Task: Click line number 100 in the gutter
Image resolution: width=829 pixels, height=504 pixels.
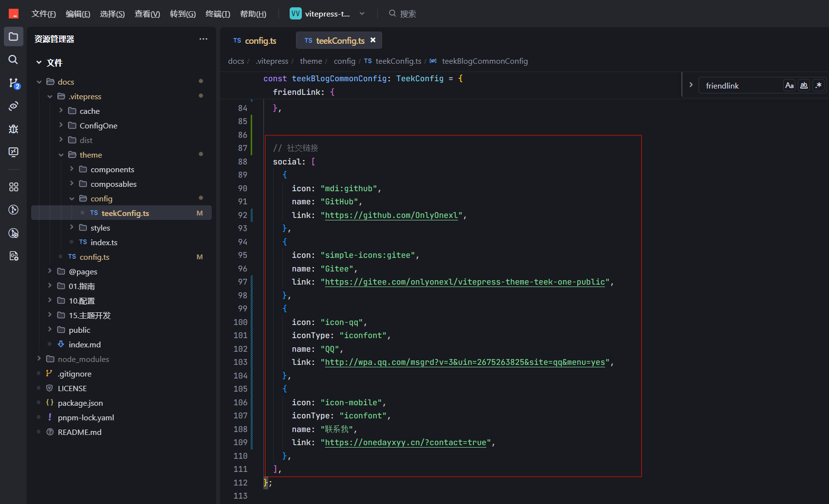Action: coord(240,322)
